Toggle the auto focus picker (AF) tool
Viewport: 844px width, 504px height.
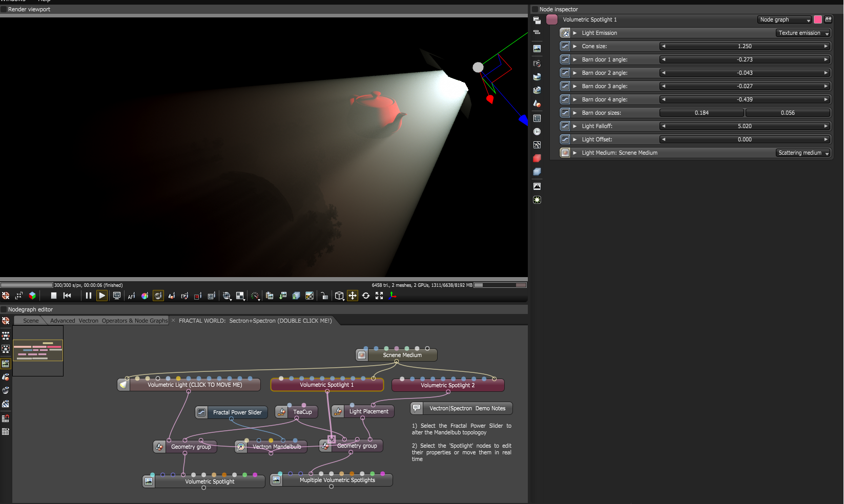point(131,296)
